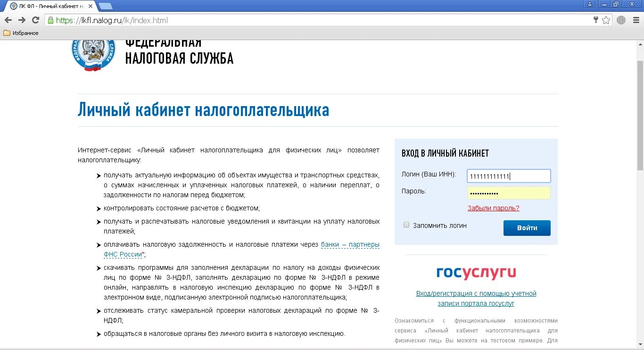Open a new browser tab

(x=106, y=6)
